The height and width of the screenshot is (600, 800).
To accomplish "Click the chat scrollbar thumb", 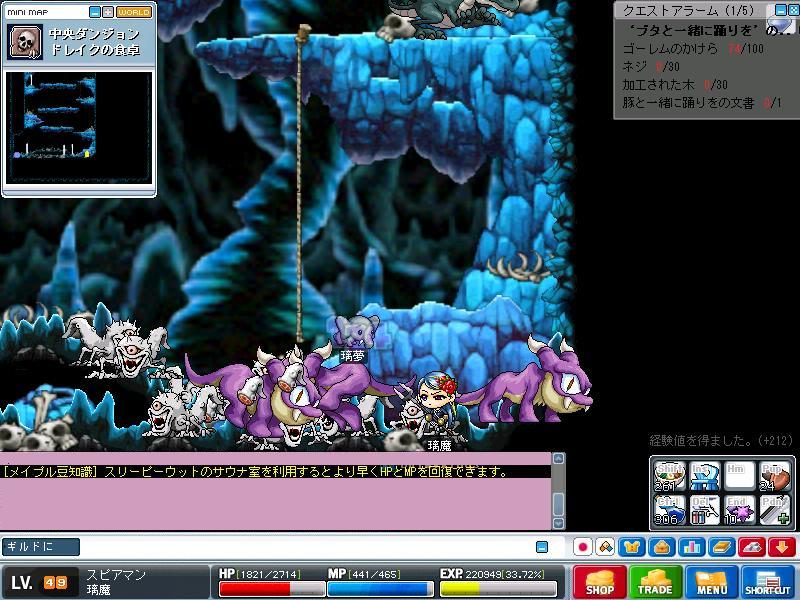I will tap(559, 504).
